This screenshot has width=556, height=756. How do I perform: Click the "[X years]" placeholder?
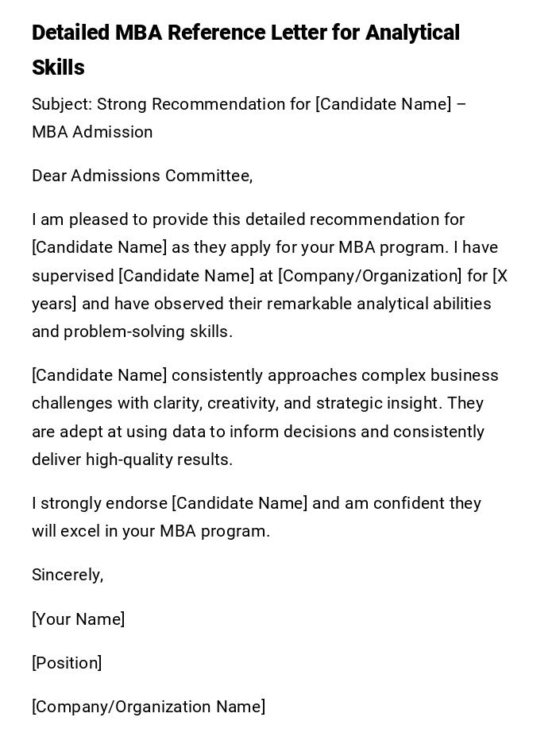(500, 276)
